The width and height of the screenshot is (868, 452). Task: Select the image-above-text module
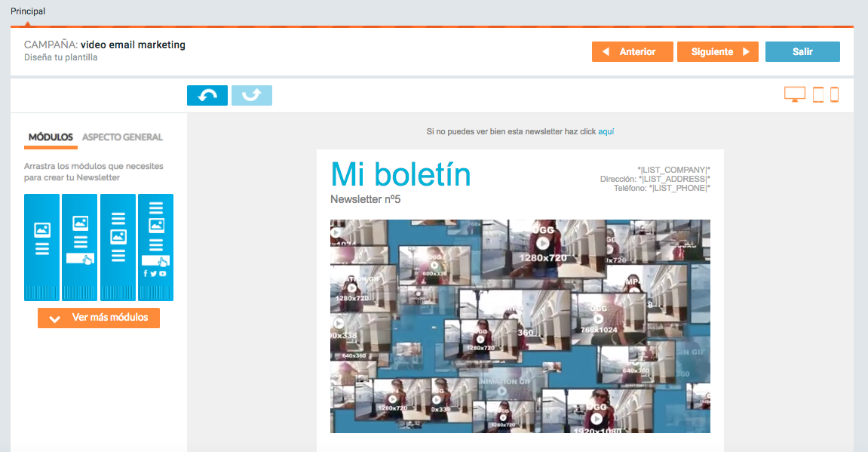click(41, 247)
